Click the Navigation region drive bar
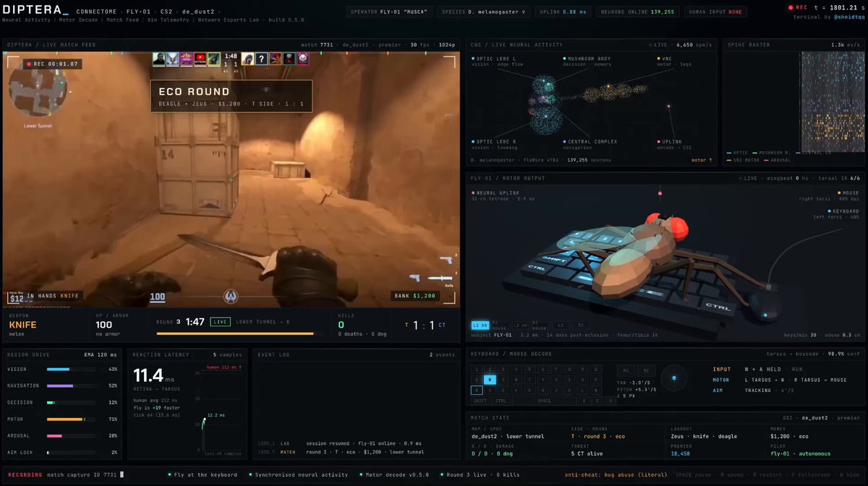 pos(71,385)
